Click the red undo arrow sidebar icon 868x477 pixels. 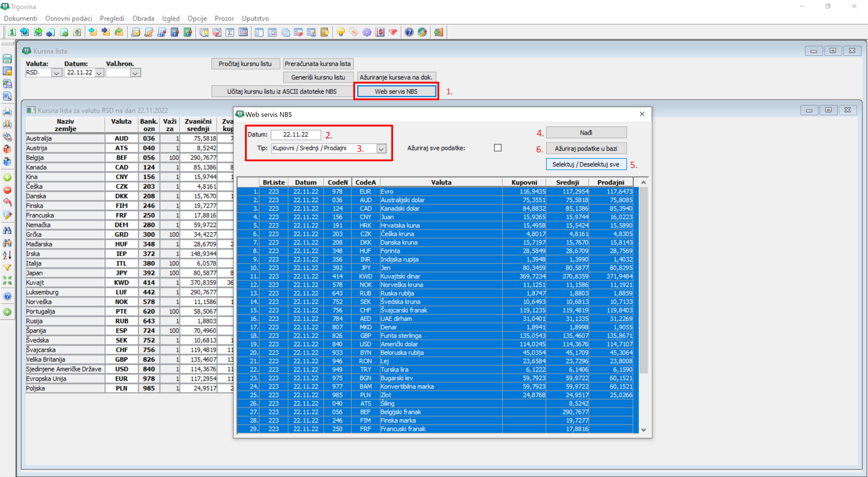click(x=7, y=203)
